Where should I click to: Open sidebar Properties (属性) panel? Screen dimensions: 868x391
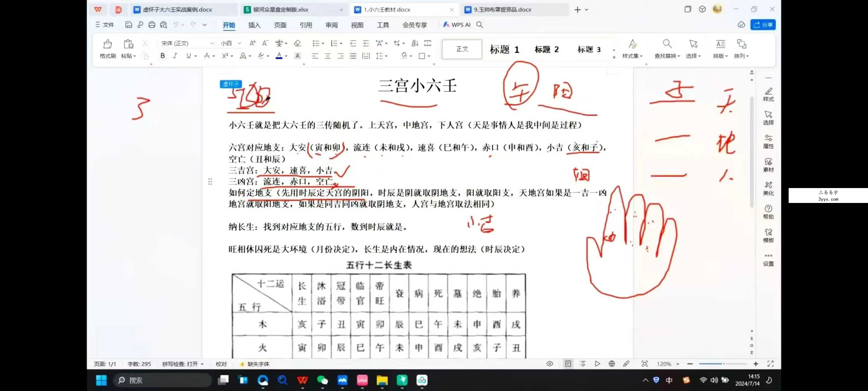tap(768, 142)
